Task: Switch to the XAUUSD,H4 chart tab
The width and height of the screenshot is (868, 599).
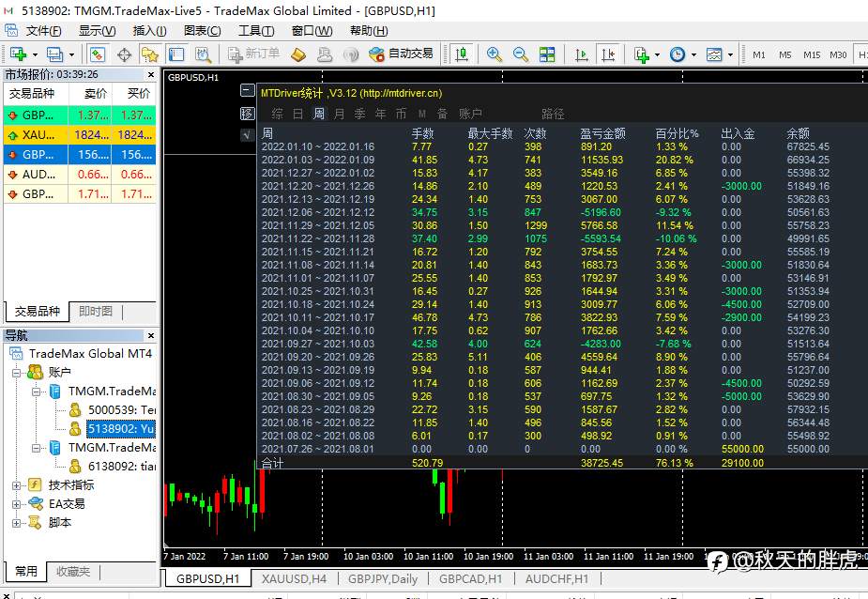Action: 294,578
